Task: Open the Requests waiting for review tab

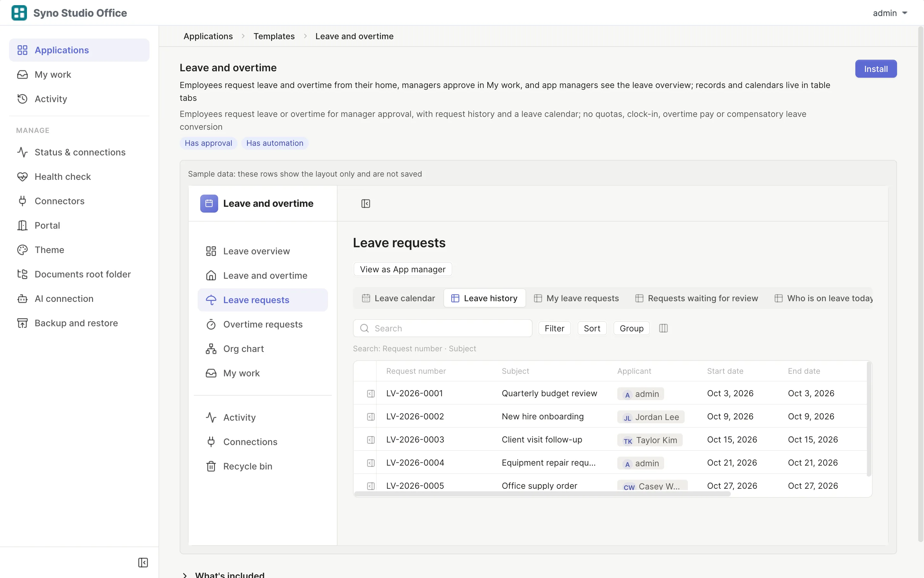Action: 697,298
